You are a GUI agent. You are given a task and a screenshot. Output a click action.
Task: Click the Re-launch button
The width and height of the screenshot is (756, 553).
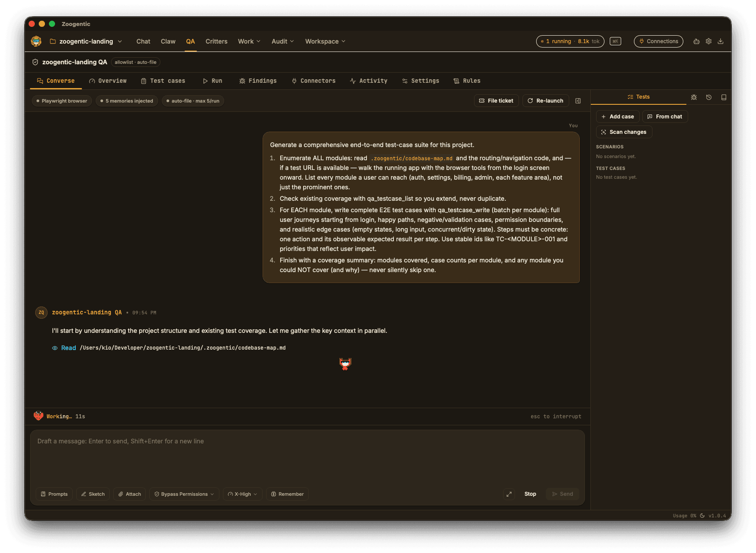tap(545, 101)
